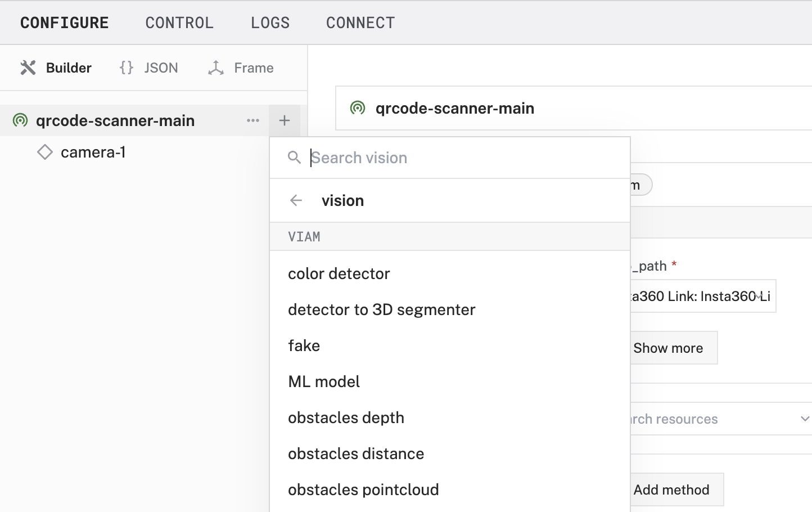Open the LOGS tab
The height and width of the screenshot is (512, 812).
pyautogui.click(x=270, y=23)
